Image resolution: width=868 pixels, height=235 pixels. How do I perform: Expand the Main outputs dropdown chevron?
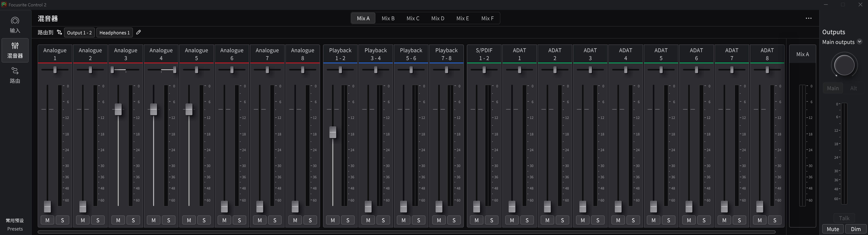click(x=859, y=42)
